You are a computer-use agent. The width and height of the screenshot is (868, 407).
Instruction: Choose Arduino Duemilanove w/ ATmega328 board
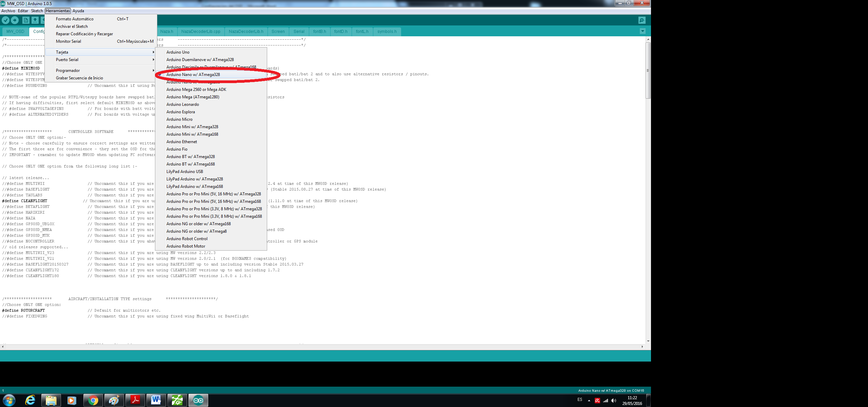pyautogui.click(x=211, y=60)
